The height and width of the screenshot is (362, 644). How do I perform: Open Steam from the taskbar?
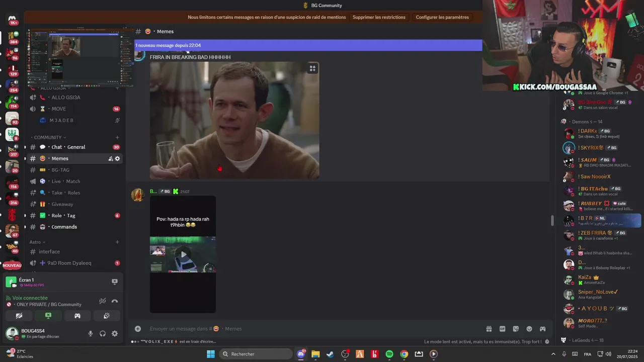330,354
